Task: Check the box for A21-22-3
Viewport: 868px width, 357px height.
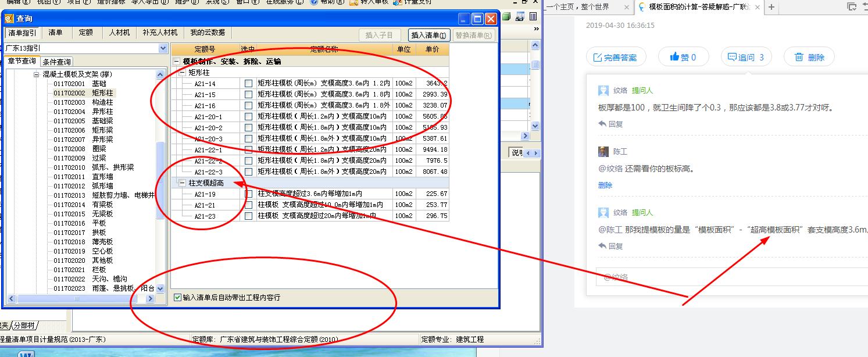Action: (248, 172)
